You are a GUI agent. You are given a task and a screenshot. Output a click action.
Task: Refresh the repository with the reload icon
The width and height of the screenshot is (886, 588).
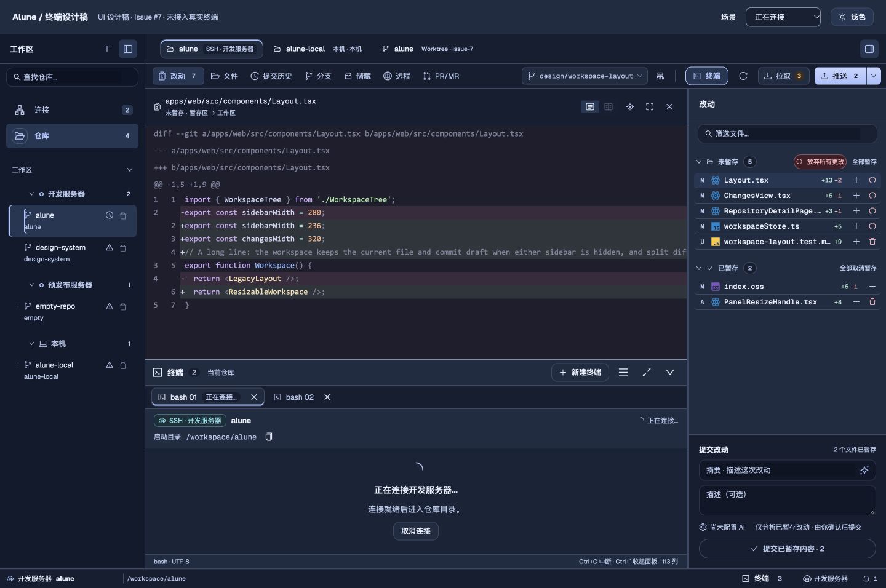pyautogui.click(x=743, y=76)
